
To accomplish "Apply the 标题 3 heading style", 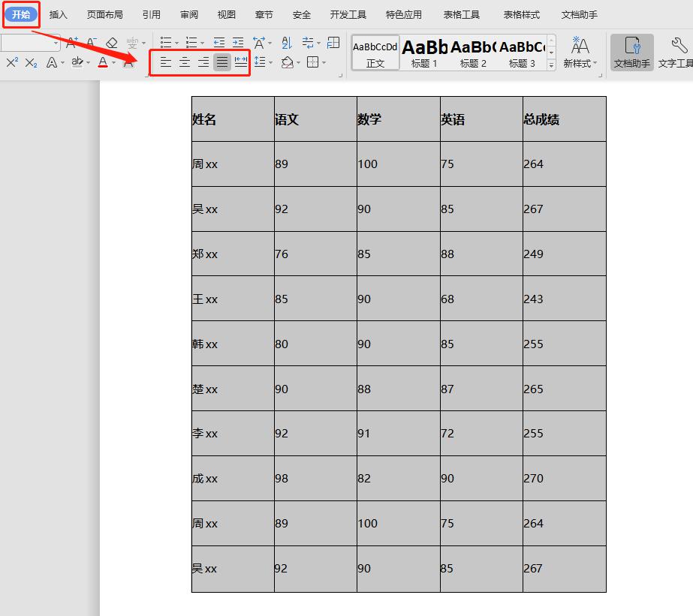I will [x=522, y=53].
